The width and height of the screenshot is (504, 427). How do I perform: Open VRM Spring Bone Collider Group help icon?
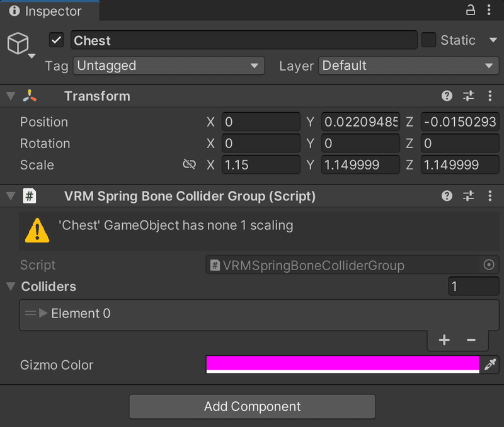[447, 196]
